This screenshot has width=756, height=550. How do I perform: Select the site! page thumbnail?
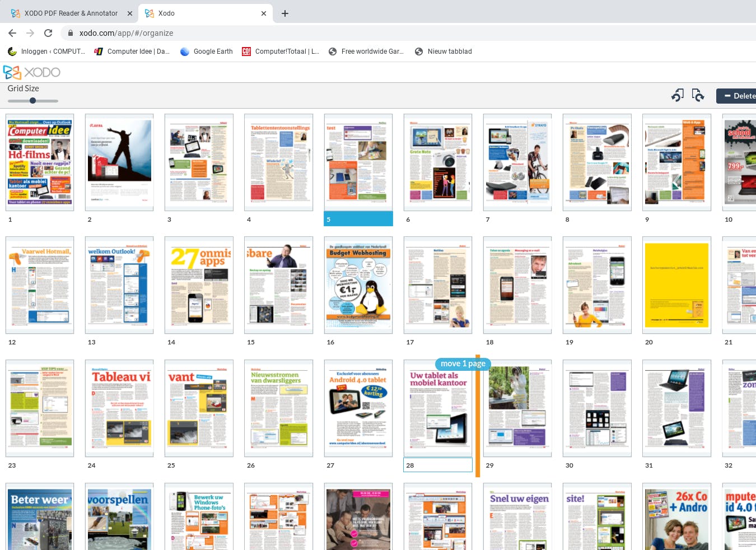597,517
